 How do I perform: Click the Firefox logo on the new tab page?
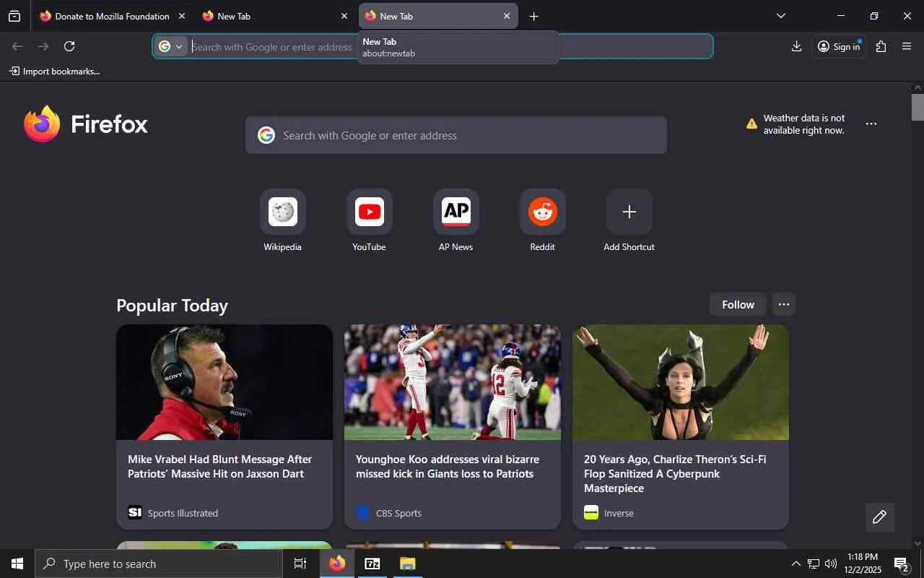86,124
